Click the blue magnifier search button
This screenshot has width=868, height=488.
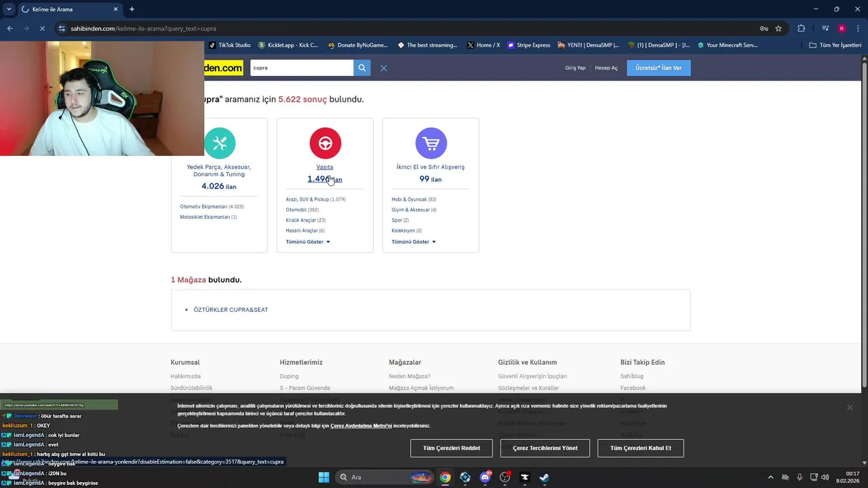pyautogui.click(x=362, y=68)
